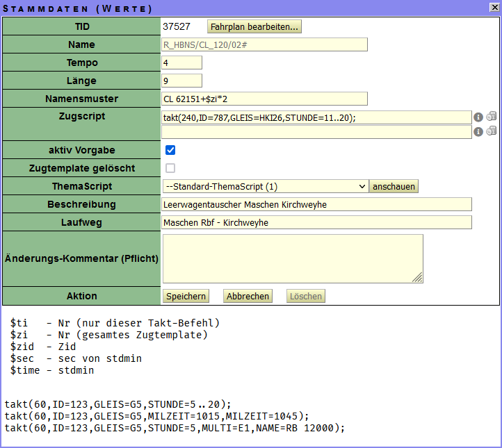Click the Löschen button
This screenshot has width=502, height=448.
(306, 297)
